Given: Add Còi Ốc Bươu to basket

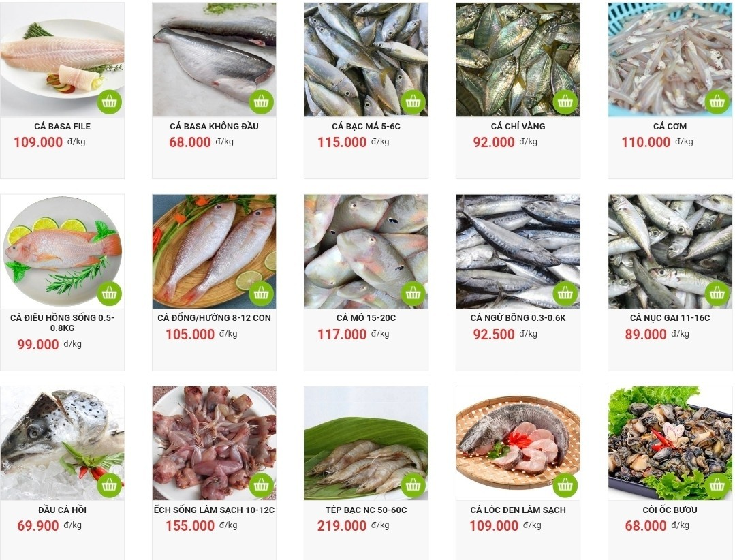Looking at the screenshot, I should pyautogui.click(x=717, y=486).
